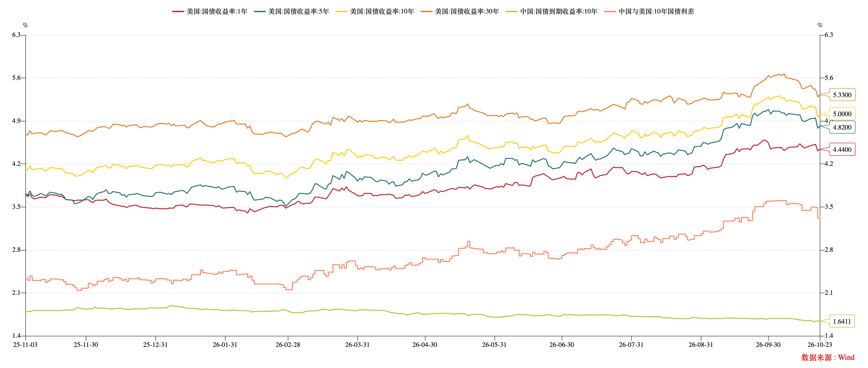The height and width of the screenshot is (368, 868).
Task: Click the 26-10-23 x-axis date label
Action: click(820, 345)
